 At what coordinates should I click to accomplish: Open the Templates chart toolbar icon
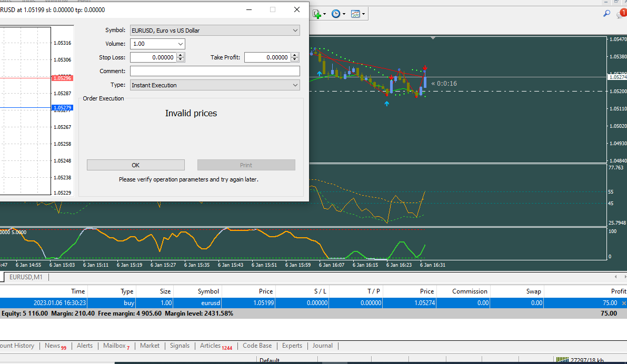355,14
